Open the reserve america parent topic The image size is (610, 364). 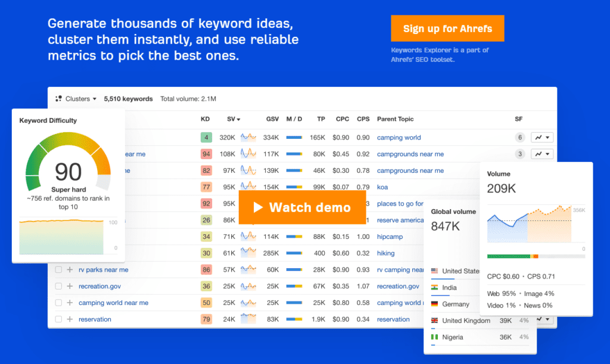pos(400,220)
